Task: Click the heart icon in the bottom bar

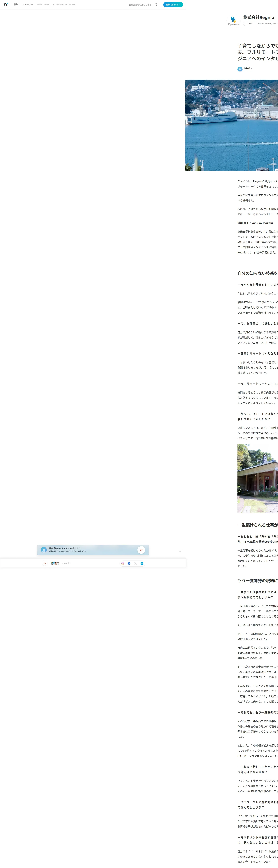Action: [x=45, y=563]
